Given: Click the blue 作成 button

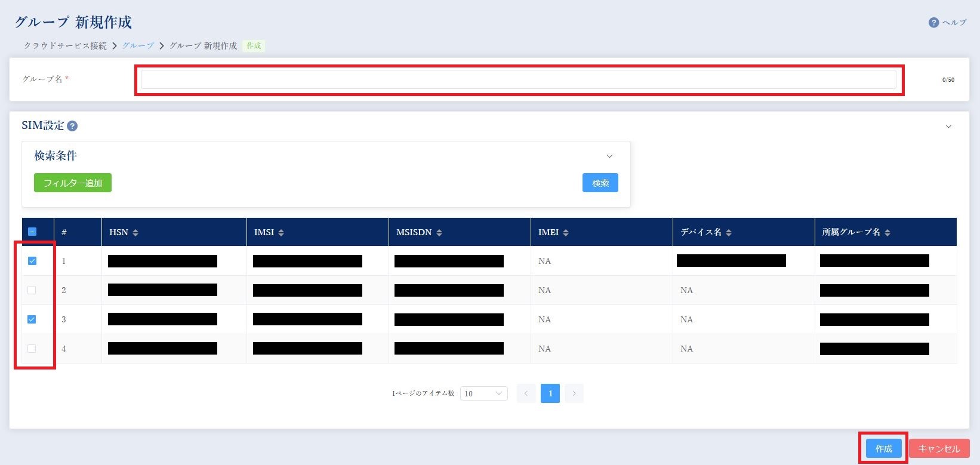Looking at the screenshot, I should coord(883,448).
